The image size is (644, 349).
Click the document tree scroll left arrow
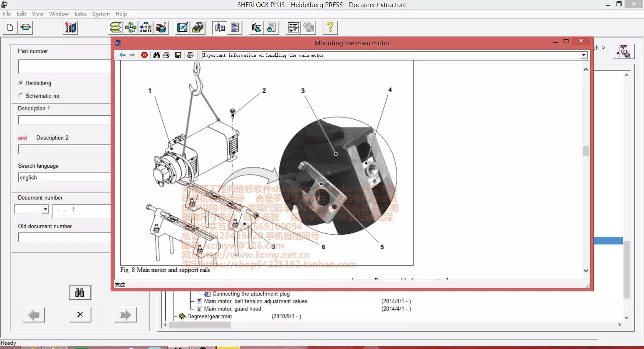coord(165,325)
